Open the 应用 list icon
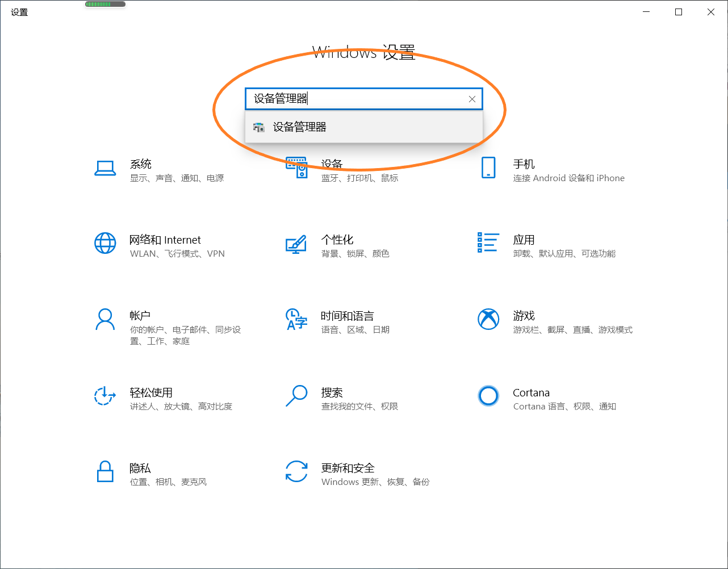Screen dimensions: 728x569 [x=488, y=243]
